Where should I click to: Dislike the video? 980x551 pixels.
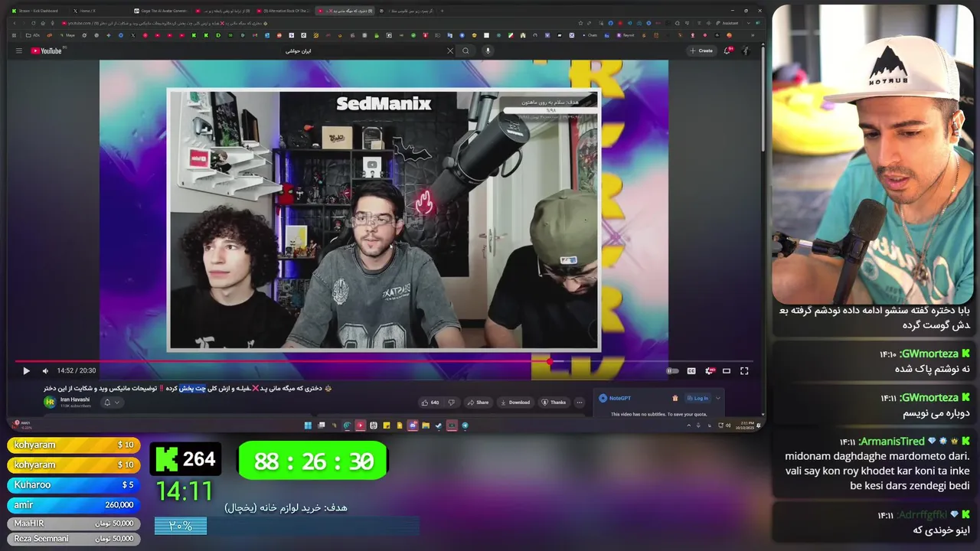point(451,402)
